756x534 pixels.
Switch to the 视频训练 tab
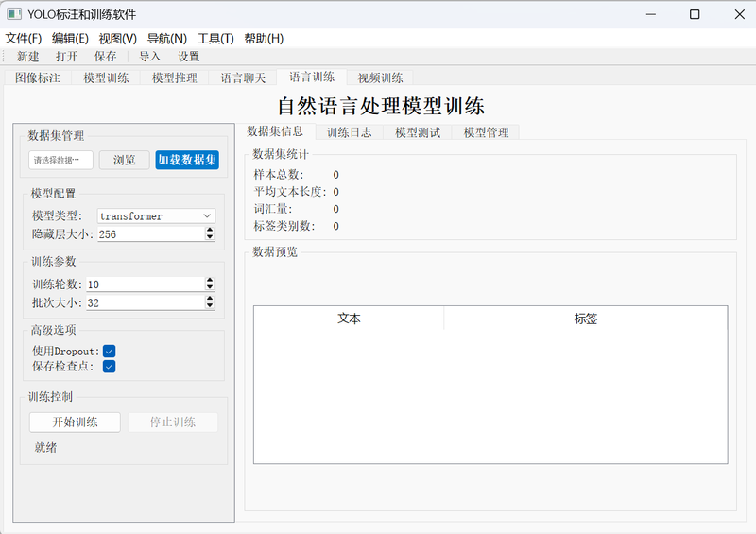point(381,78)
